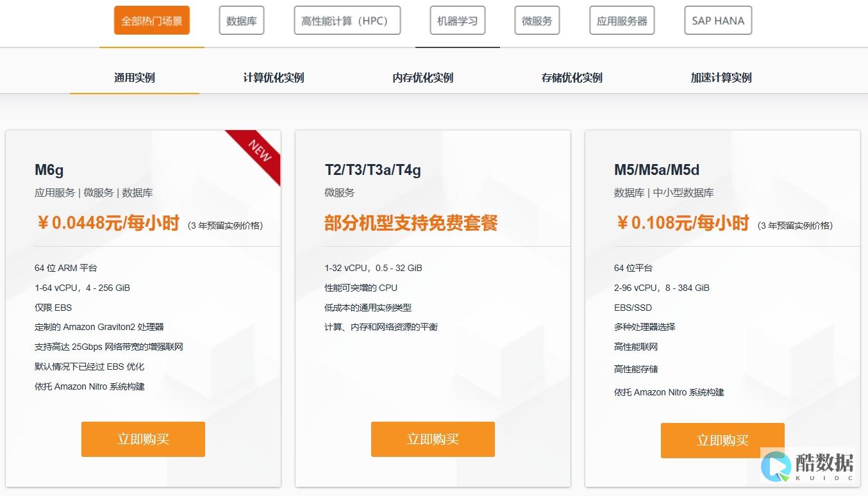Image resolution: width=868 pixels, height=496 pixels.
Task: Click the M5/M5a/M5d card heading
Action: pos(656,170)
